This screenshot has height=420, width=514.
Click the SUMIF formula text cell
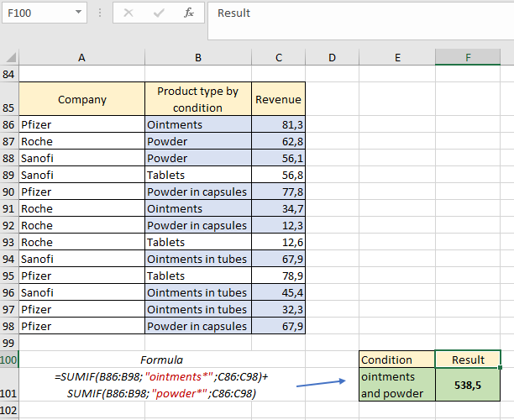point(161,385)
